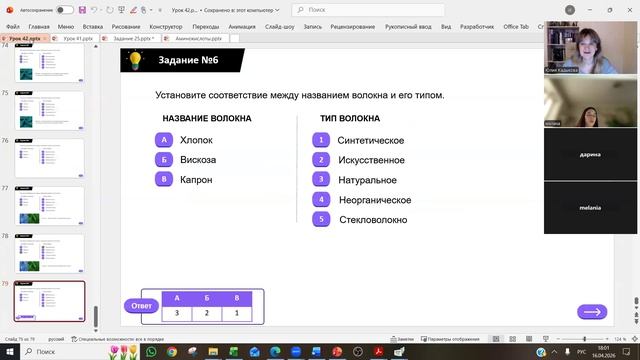Expand the file save location dropdown

click(278, 10)
